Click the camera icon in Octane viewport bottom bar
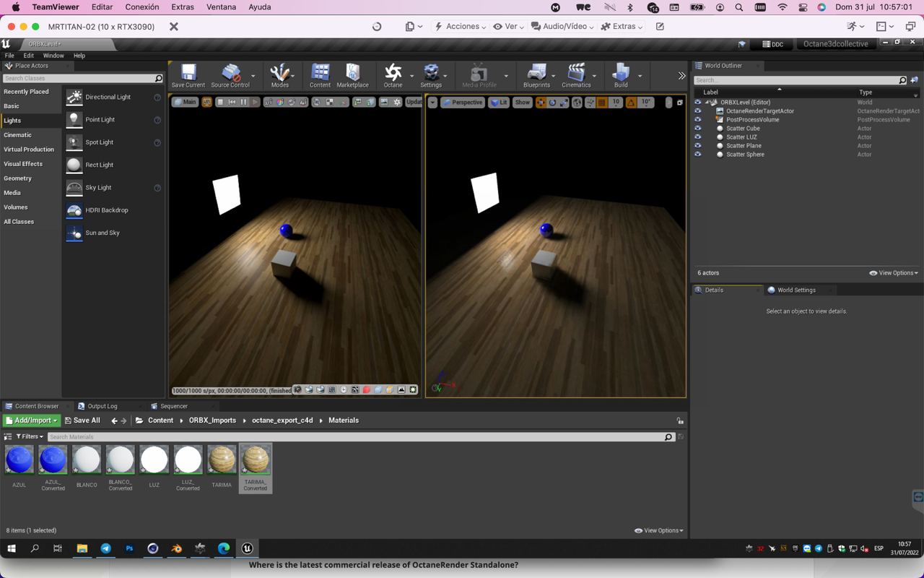Image resolution: width=924 pixels, height=578 pixels. (297, 390)
